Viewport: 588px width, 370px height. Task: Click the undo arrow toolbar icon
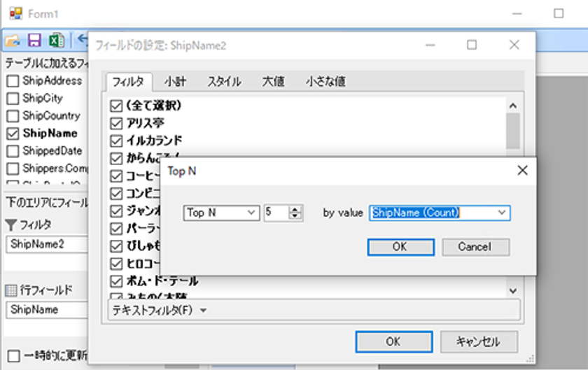[x=83, y=39]
